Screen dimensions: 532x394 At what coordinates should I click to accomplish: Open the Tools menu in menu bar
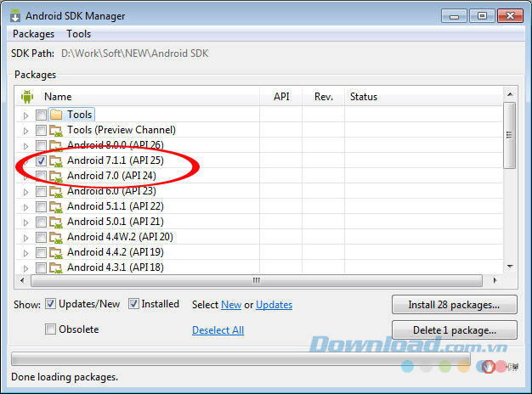(79, 34)
